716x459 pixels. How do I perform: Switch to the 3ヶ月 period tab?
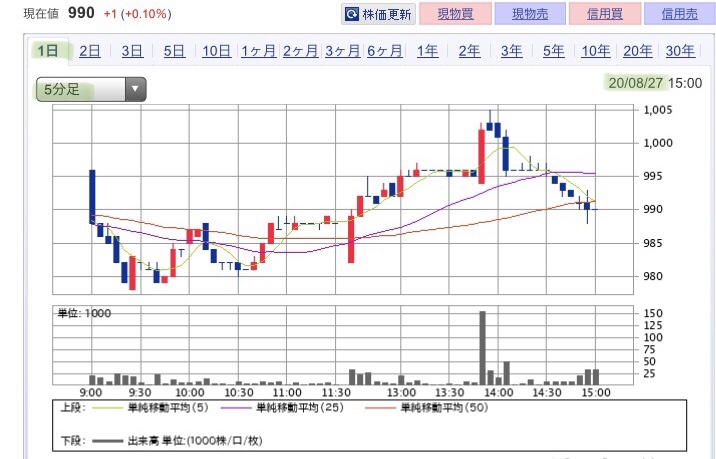pos(343,51)
